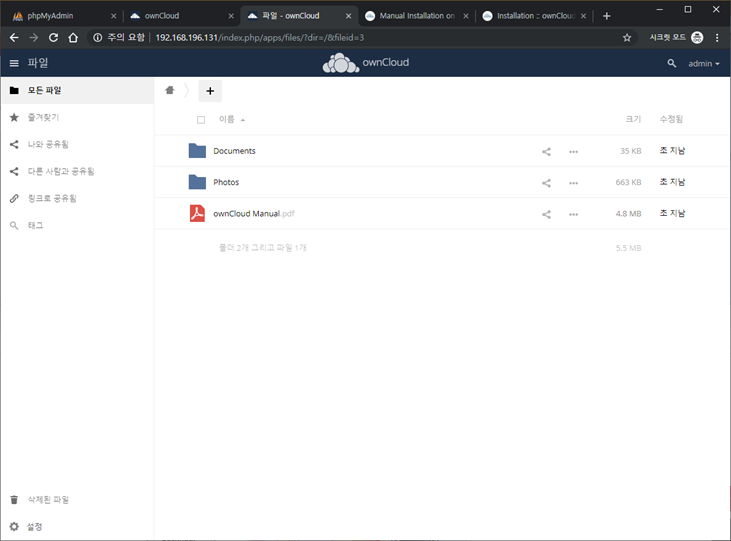Open the search magnifier in header
731x541 pixels.
click(671, 63)
